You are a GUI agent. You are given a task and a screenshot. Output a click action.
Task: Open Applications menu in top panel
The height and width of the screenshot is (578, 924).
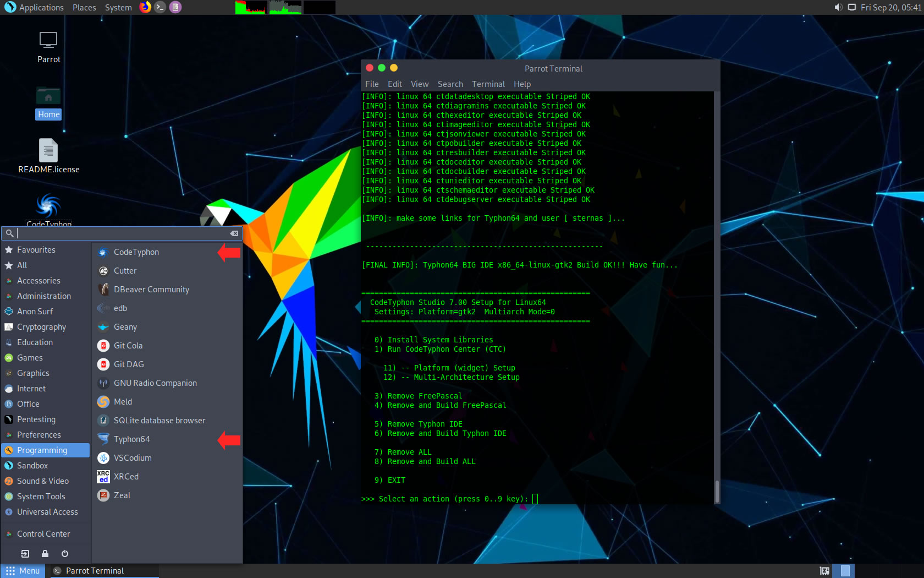(34, 7)
